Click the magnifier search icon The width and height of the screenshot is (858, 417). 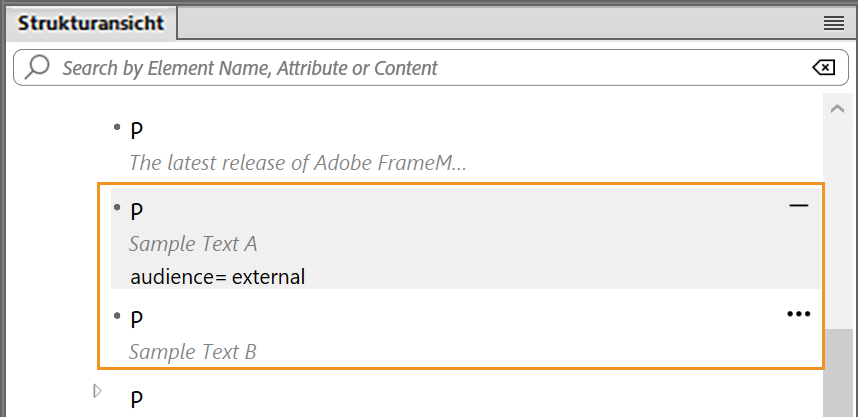click(38, 68)
